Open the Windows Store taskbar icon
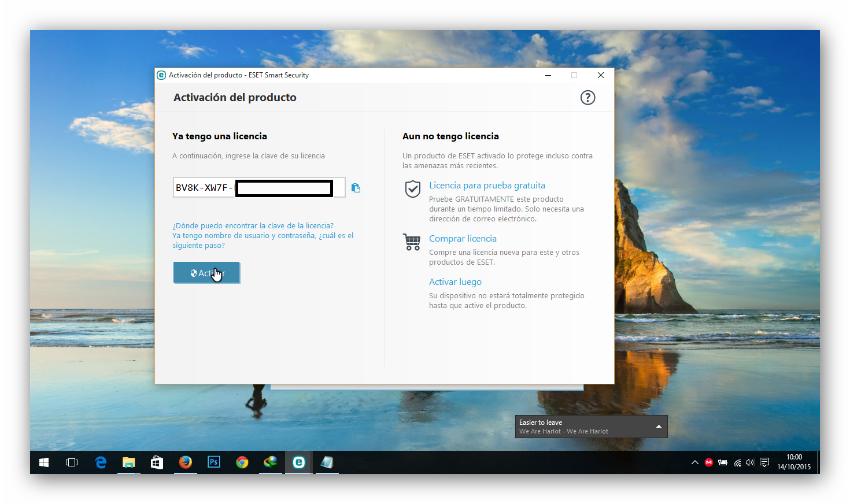 (x=157, y=462)
